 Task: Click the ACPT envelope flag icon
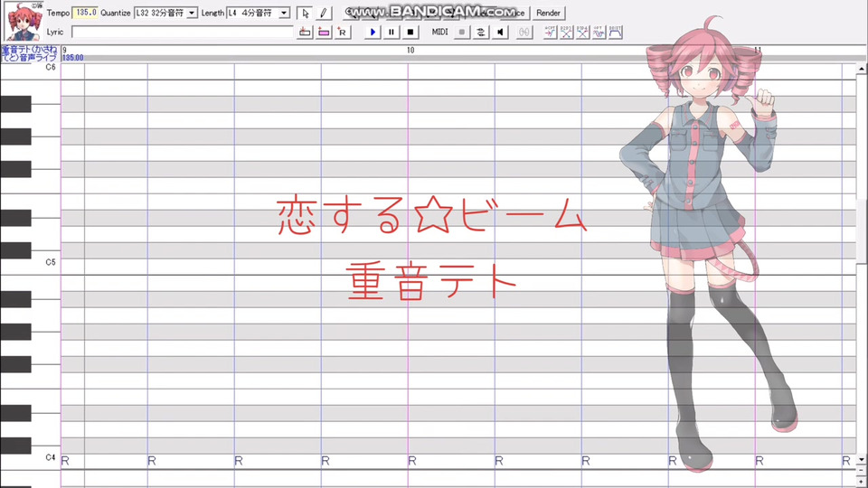(550, 33)
